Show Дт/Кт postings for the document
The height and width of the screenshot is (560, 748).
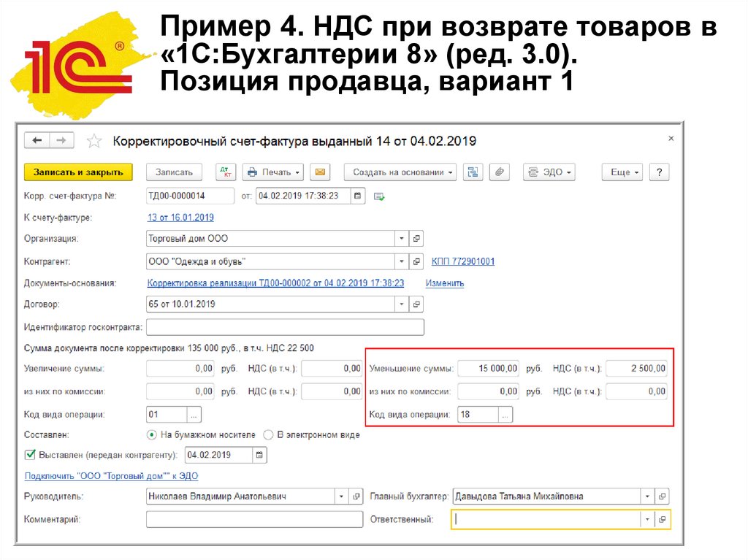225,172
